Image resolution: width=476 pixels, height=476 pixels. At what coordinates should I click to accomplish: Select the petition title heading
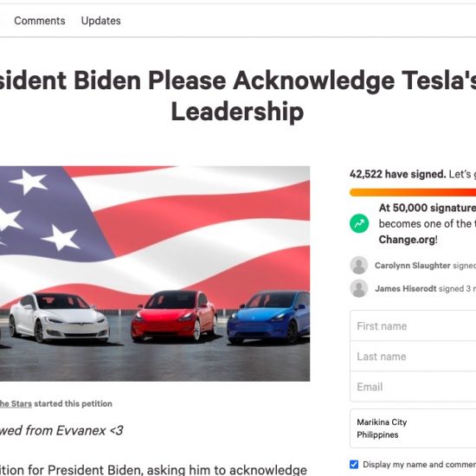pyautogui.click(x=238, y=95)
